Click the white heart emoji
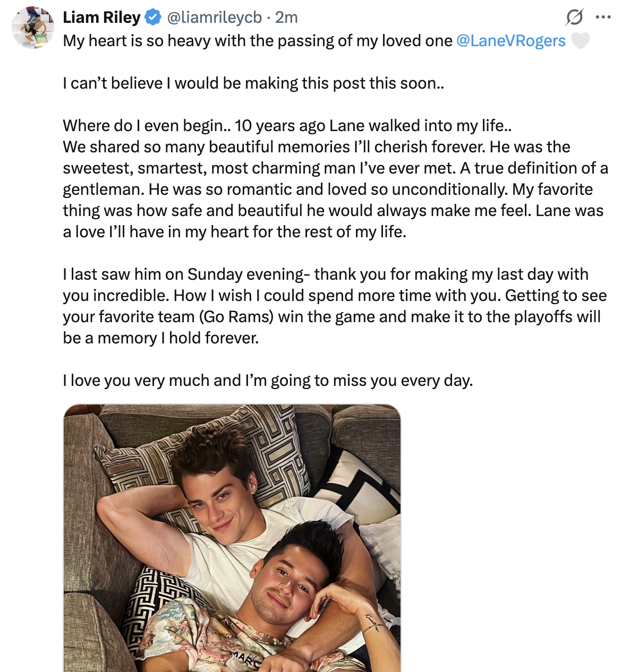The image size is (630, 672). coord(580,41)
